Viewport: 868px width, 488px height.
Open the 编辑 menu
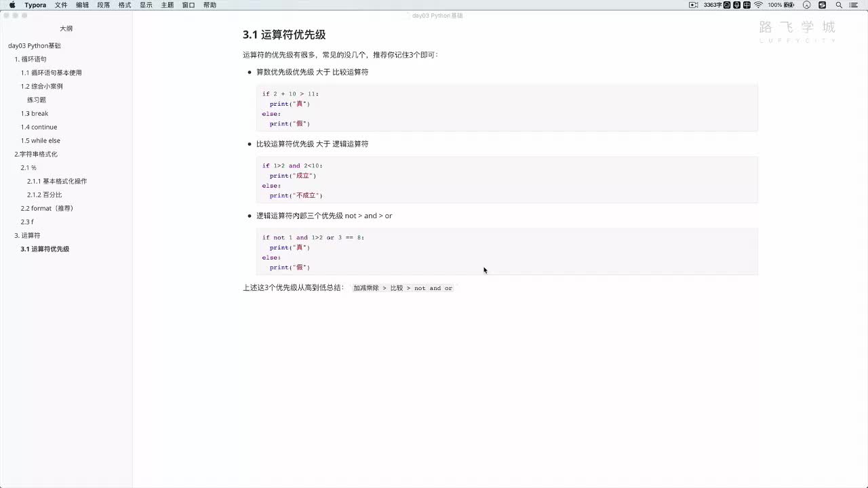tap(82, 5)
